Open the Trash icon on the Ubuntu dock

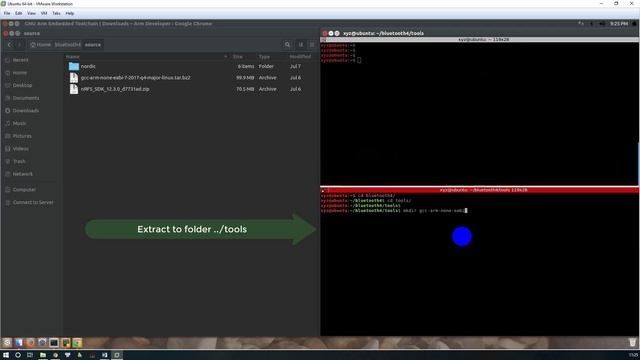[632, 342]
